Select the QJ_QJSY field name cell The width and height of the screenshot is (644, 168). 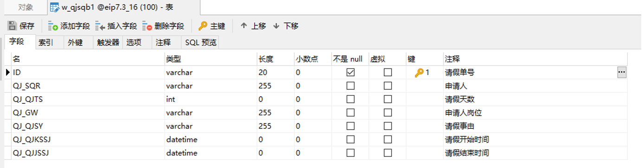point(88,126)
